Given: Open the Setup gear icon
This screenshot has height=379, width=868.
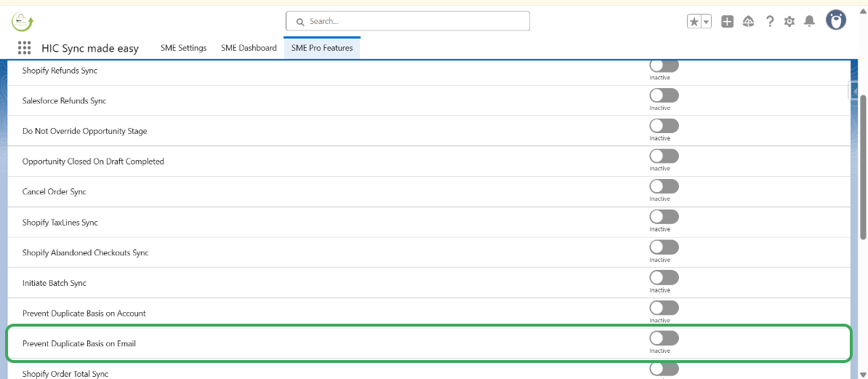Looking at the screenshot, I should pyautogui.click(x=789, y=22).
